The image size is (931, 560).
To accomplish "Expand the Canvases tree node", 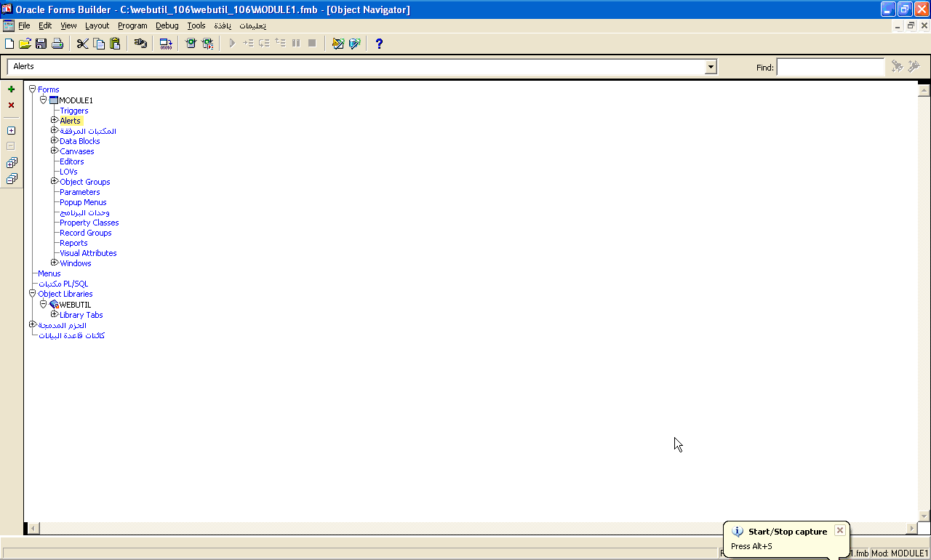I will [54, 151].
